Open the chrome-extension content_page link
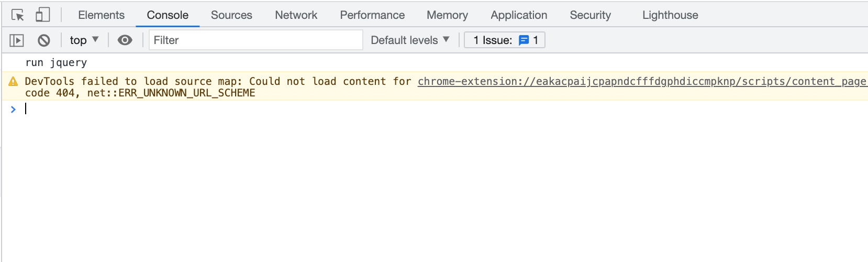The image size is (868, 262). click(642, 81)
